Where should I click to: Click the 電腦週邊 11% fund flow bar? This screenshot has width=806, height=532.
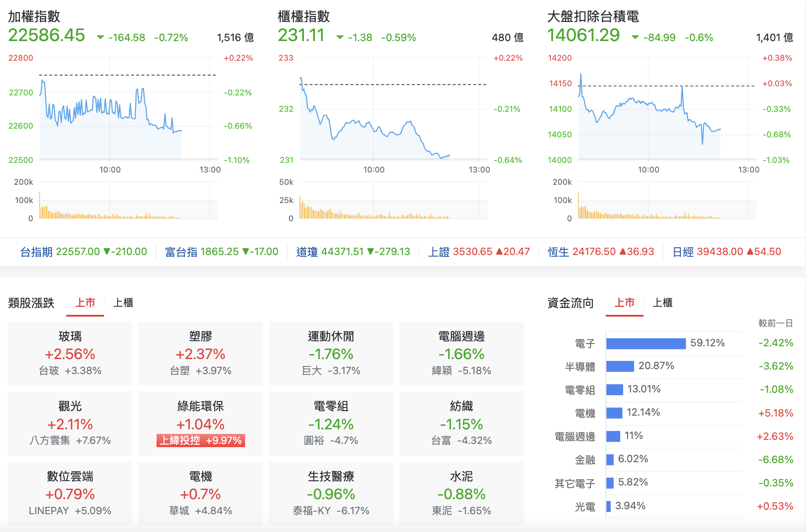613,436
